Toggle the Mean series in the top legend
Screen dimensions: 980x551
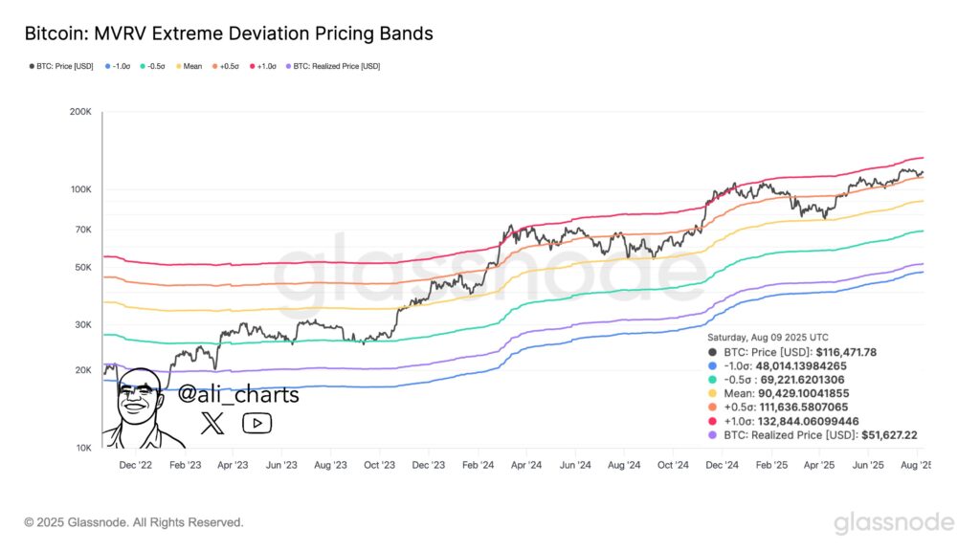point(187,66)
